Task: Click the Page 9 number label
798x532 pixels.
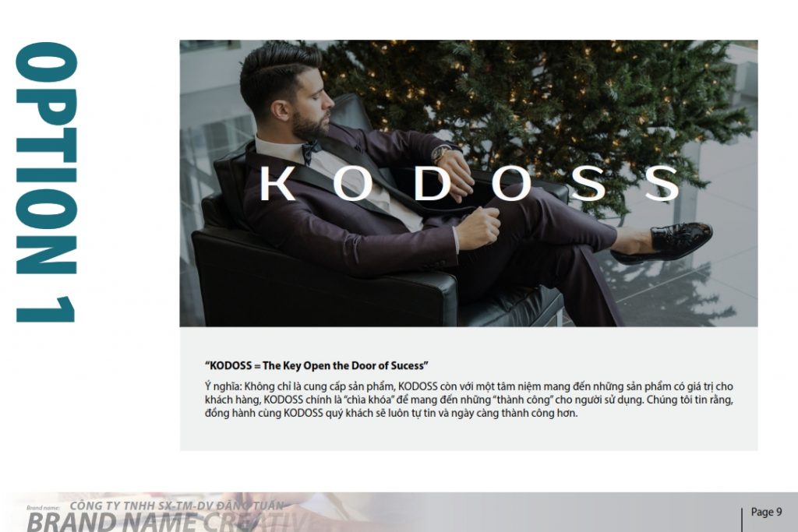Action: (x=767, y=513)
